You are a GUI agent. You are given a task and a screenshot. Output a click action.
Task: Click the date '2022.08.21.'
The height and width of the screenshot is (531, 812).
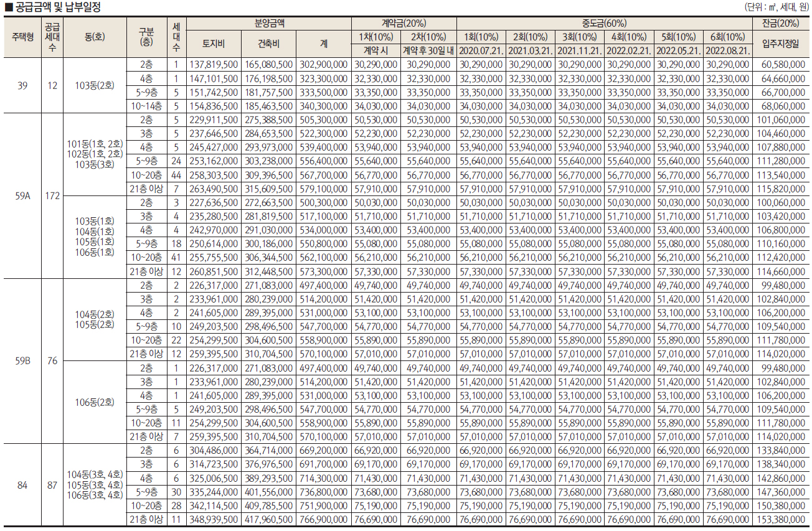click(x=727, y=50)
